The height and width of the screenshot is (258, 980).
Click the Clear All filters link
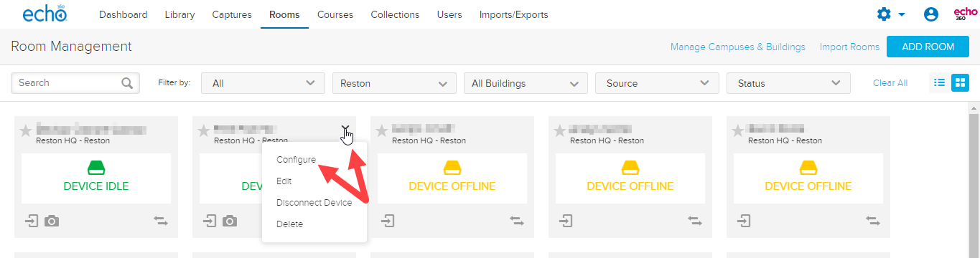click(x=890, y=83)
